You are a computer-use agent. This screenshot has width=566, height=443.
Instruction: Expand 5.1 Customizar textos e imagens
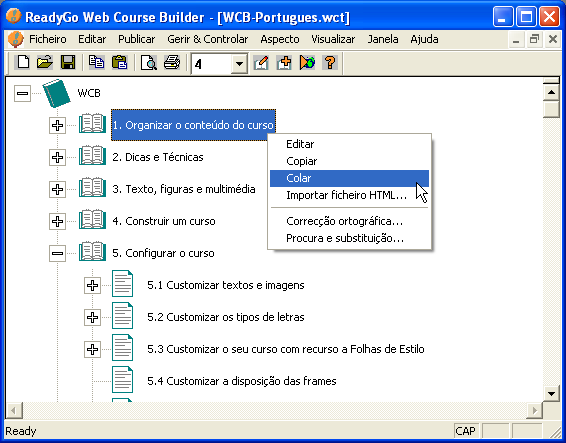click(92, 285)
